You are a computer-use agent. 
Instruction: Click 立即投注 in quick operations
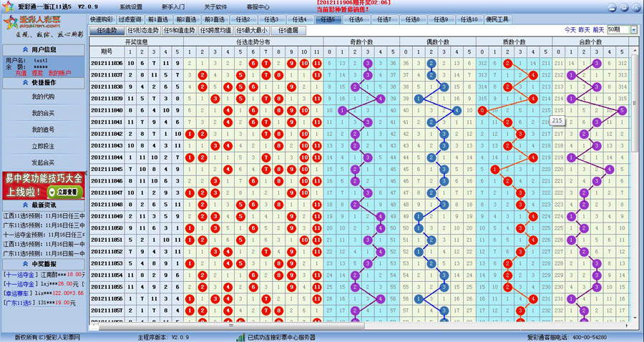coord(43,146)
